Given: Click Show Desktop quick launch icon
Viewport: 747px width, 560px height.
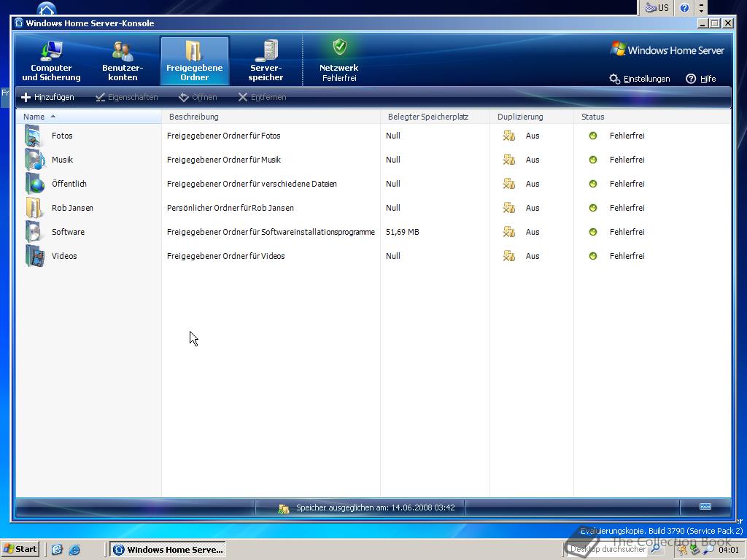Looking at the screenshot, I should [57, 550].
